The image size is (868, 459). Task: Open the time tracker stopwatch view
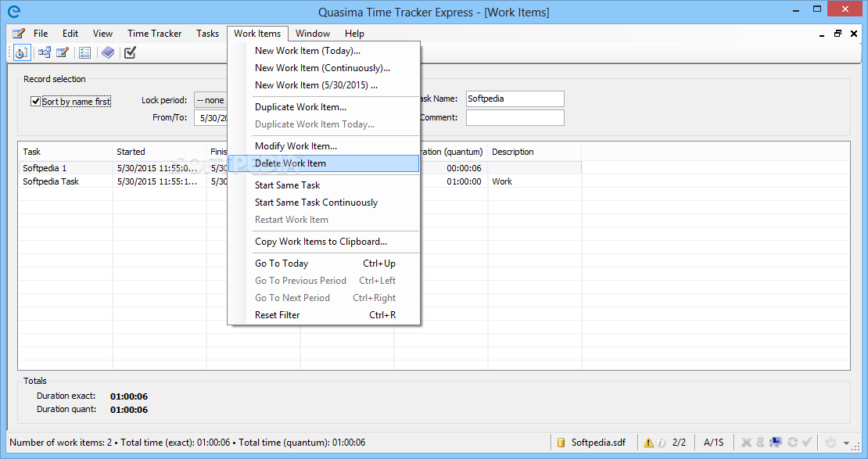pyautogui.click(x=21, y=52)
